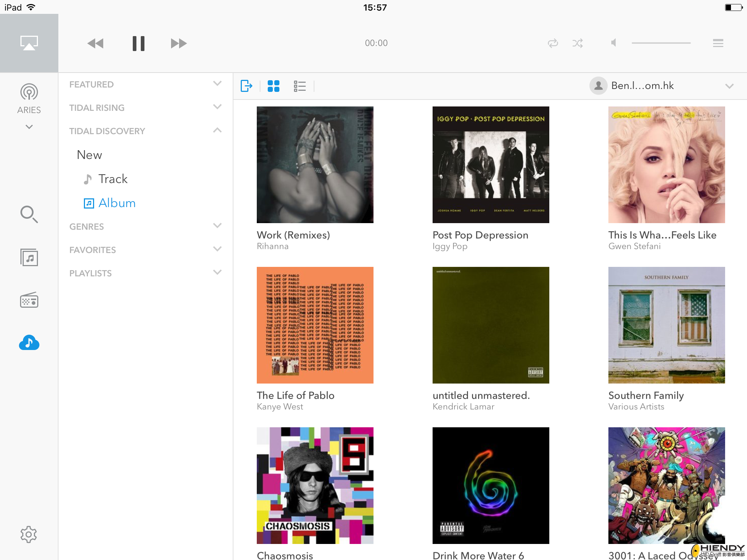Tap the Wi-Fi status icon
Screen dimensions: 747x560
point(31,7)
